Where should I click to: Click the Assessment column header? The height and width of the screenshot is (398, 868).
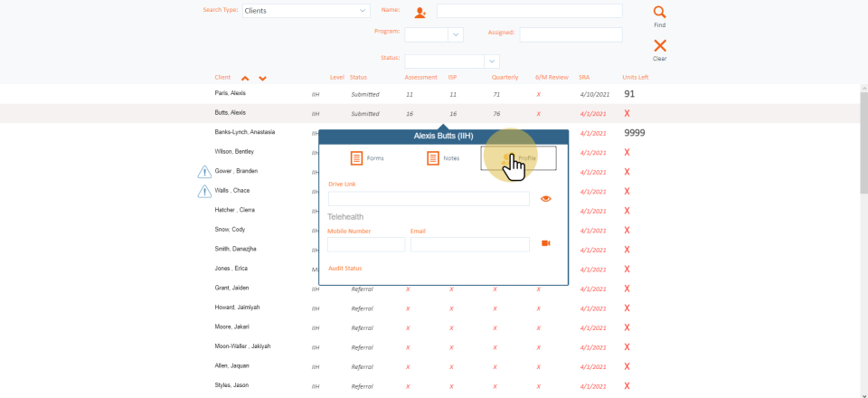[x=420, y=78]
